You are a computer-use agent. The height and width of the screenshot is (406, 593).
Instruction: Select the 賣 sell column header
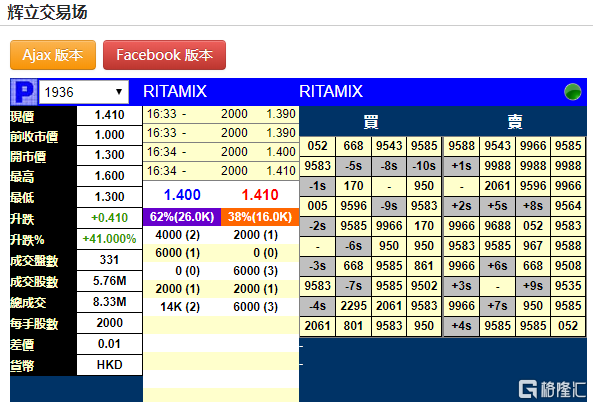point(515,122)
